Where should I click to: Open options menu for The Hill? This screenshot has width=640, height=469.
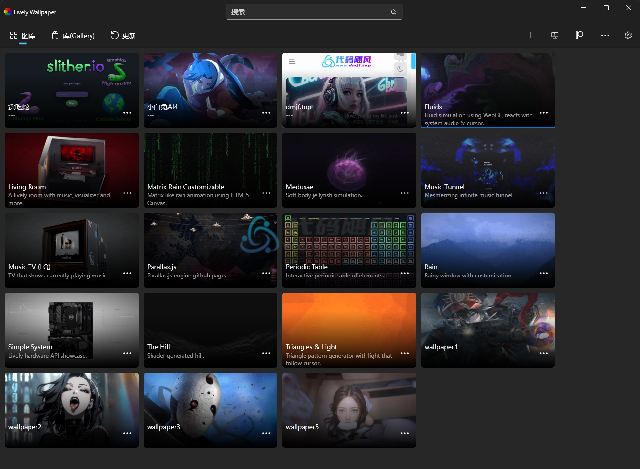[x=266, y=353]
